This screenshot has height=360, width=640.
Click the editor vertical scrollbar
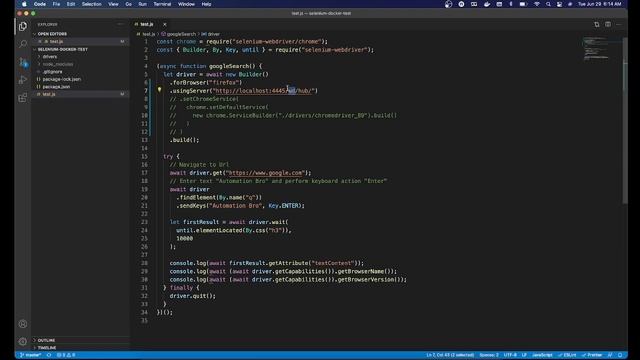(x=625, y=121)
